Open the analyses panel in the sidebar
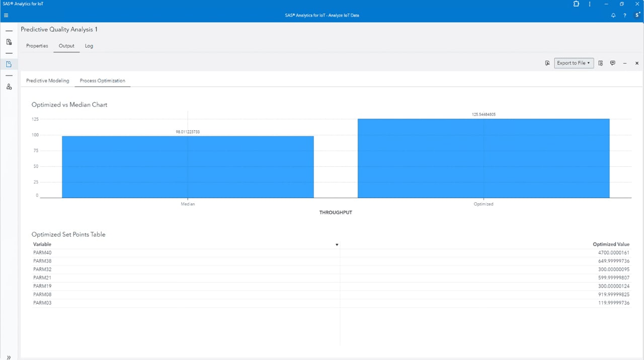Screen dimensions: 644x360 pyautogui.click(x=9, y=64)
